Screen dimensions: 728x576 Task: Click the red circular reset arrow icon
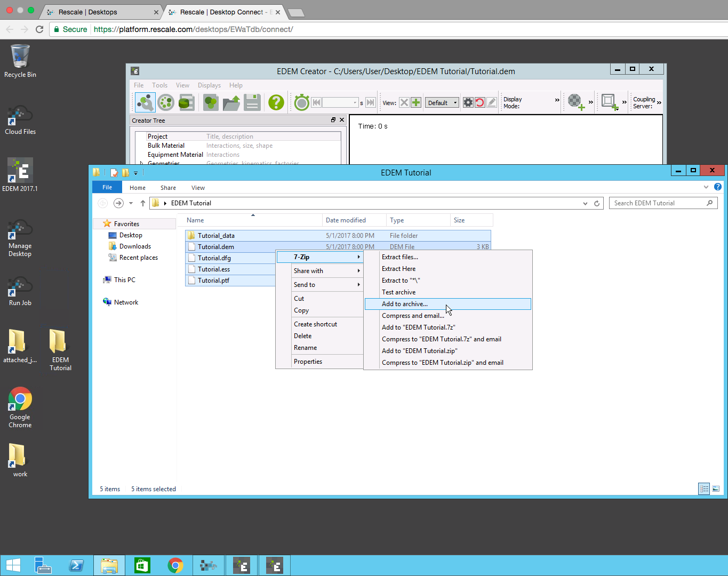pos(479,102)
